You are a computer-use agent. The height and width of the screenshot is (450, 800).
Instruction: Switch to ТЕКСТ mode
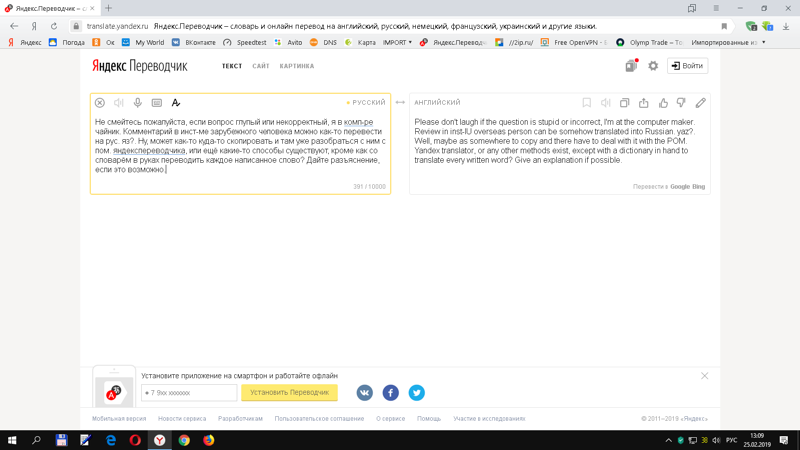pyautogui.click(x=232, y=66)
